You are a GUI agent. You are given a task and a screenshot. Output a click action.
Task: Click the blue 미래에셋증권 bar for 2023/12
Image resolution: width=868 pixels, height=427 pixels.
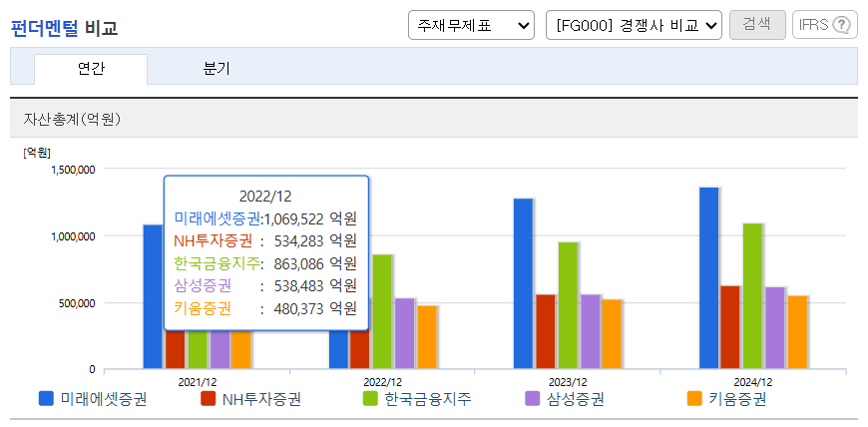523,283
